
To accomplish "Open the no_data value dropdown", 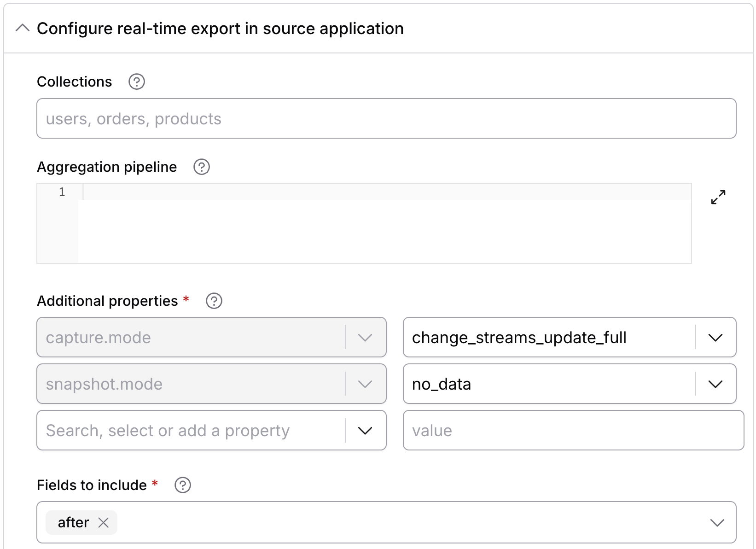I will pos(715,384).
